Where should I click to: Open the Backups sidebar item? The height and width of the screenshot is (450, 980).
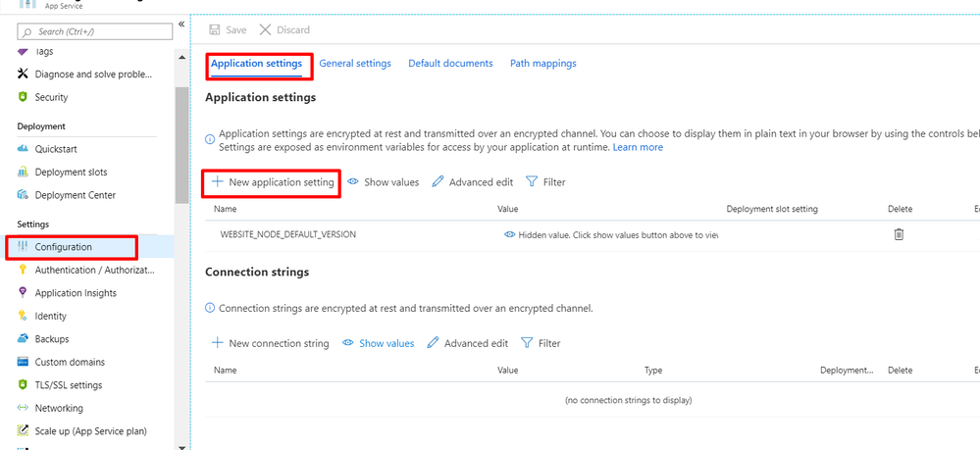point(52,339)
